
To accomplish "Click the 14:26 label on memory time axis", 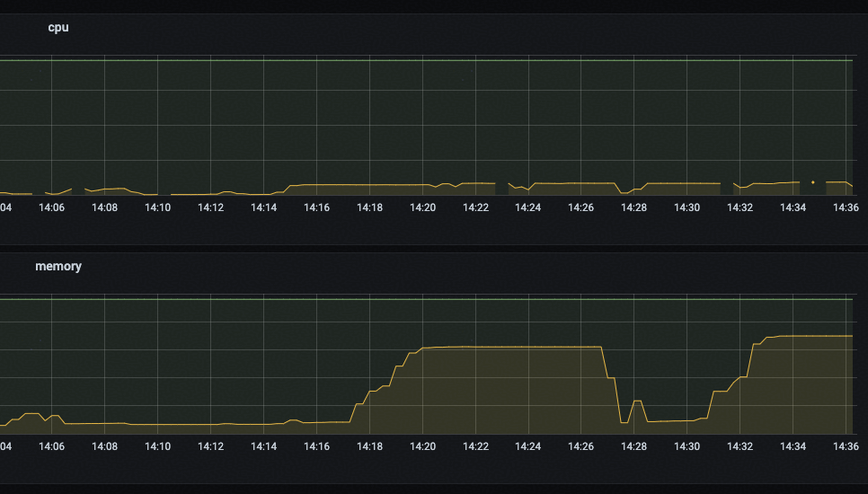I will click(580, 446).
